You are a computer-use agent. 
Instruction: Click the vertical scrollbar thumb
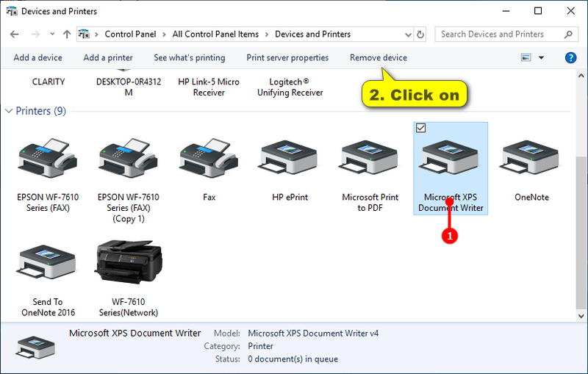pyautogui.click(x=581, y=232)
